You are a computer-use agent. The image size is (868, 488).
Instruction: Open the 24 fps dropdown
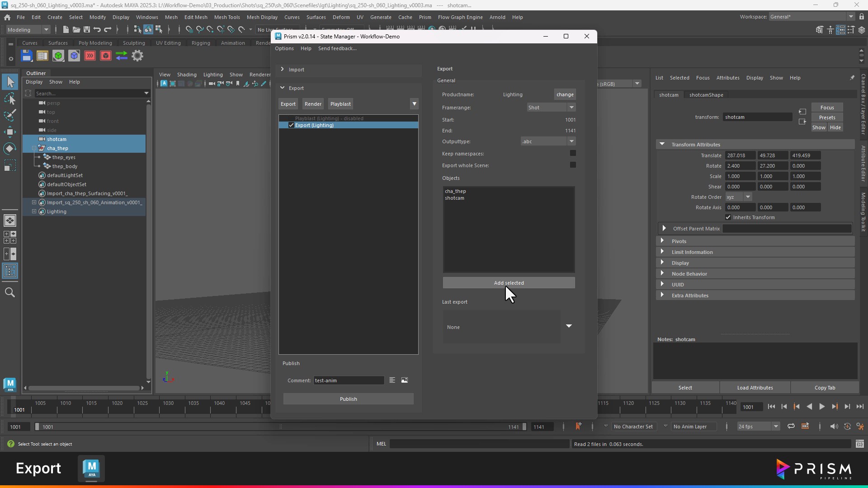[758, 427]
